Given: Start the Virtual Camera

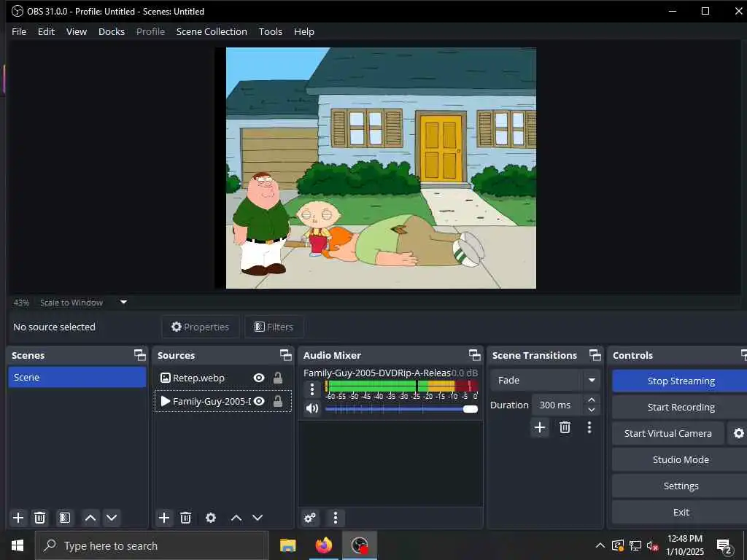Looking at the screenshot, I should [668, 433].
